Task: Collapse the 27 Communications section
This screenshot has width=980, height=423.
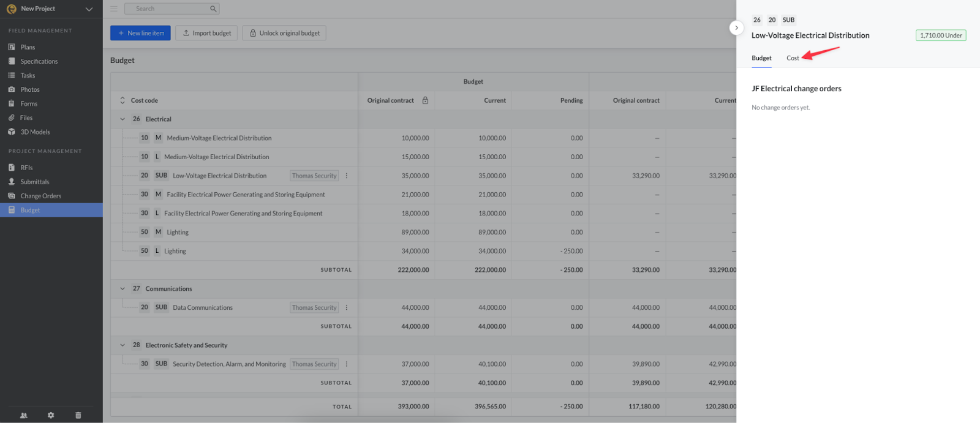Action: coord(123,289)
